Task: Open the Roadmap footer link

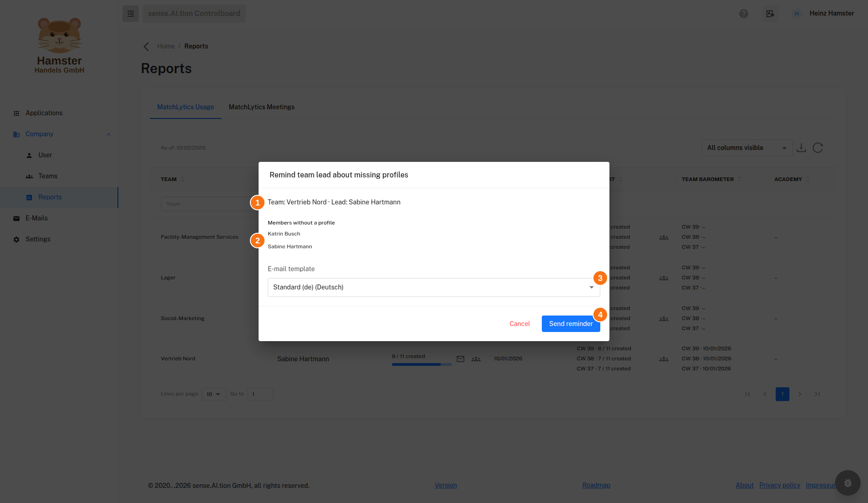Action: pyautogui.click(x=596, y=485)
